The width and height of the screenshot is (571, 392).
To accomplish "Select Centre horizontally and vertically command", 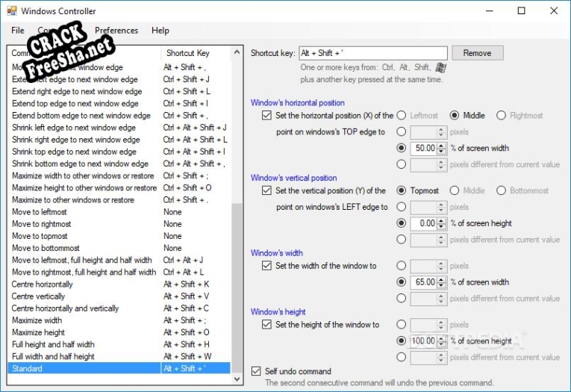I will (65, 308).
